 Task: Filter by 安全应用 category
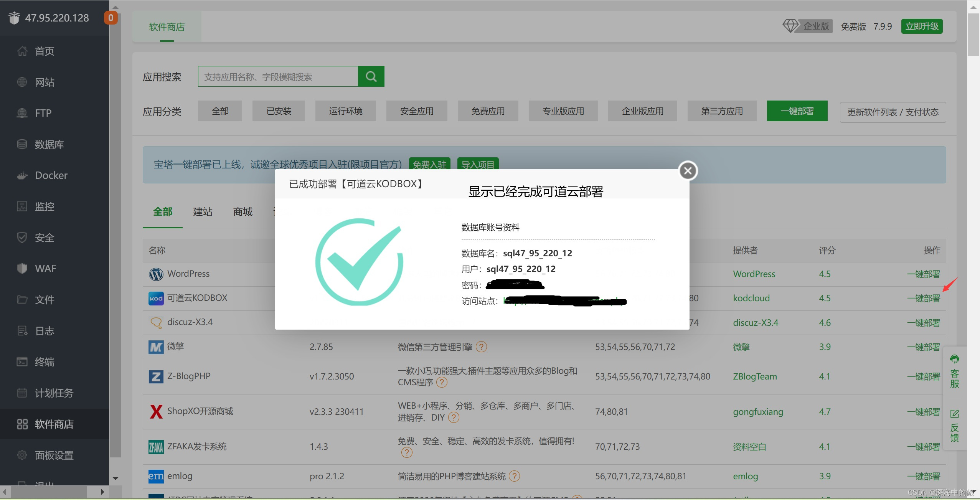pyautogui.click(x=417, y=111)
